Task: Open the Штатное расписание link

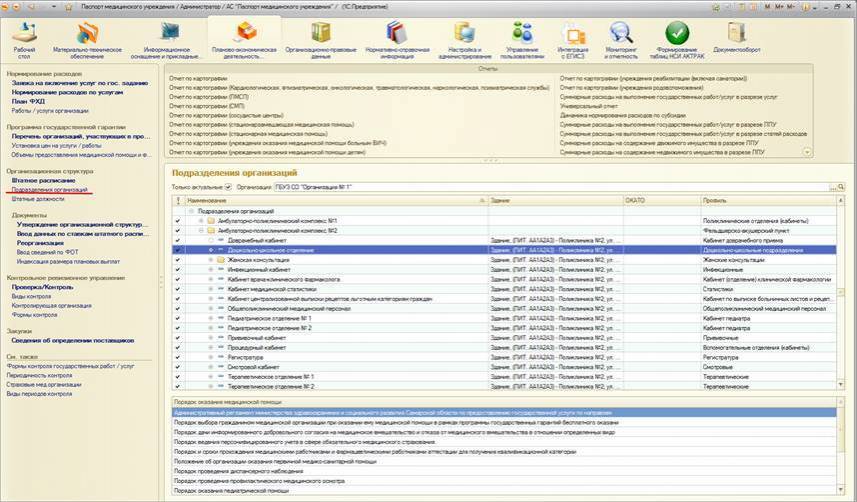Action: tap(42, 180)
